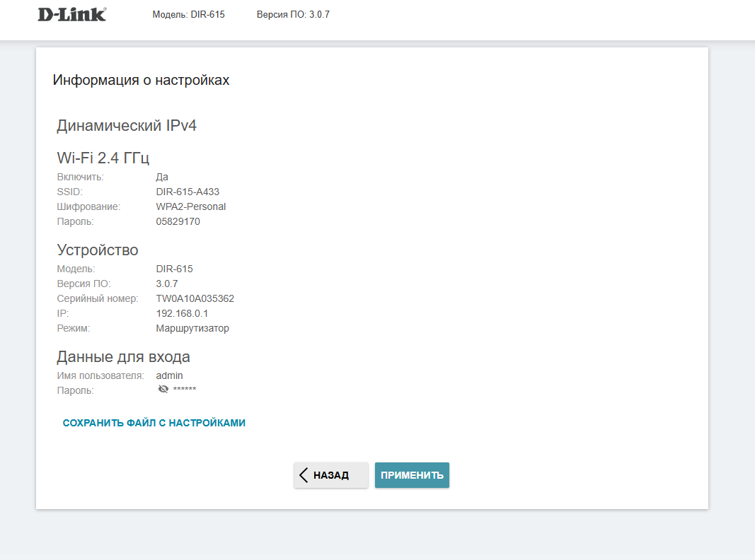Click the device model value DIR-615
Viewport: 755px width, 560px height.
(x=174, y=269)
